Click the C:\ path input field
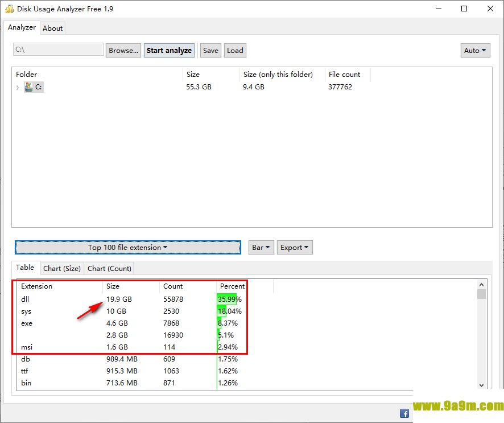The width and height of the screenshot is (504, 423). [x=58, y=50]
